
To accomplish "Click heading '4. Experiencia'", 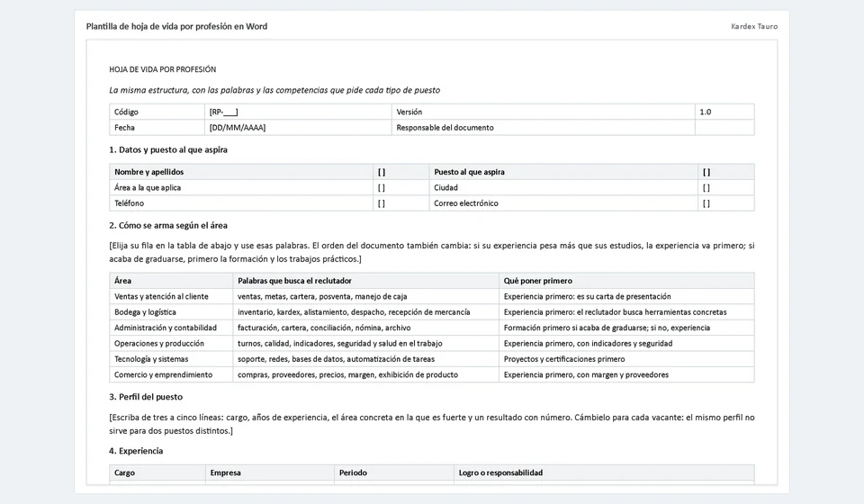I will 136,451.
